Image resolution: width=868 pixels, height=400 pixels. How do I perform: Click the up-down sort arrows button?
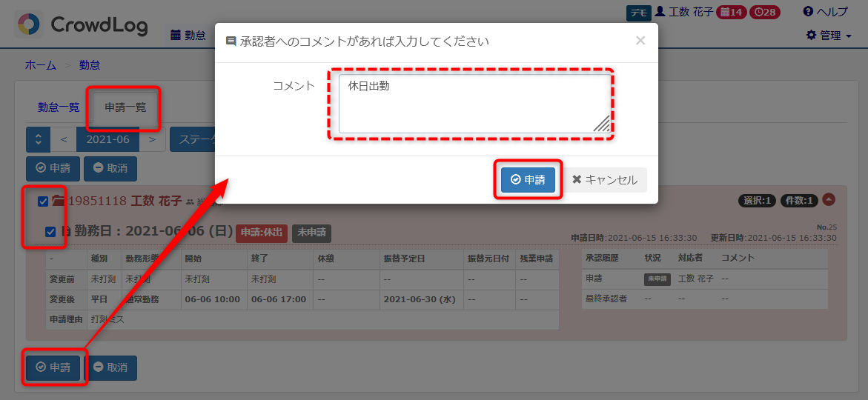(38, 139)
